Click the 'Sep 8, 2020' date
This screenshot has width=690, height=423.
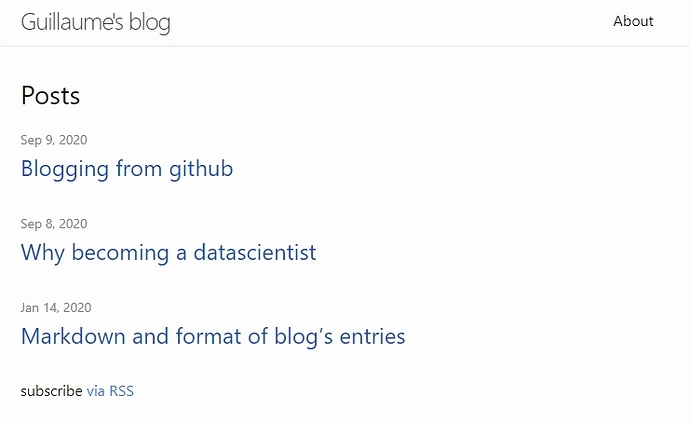point(54,224)
